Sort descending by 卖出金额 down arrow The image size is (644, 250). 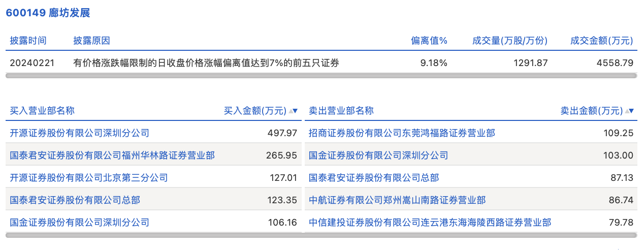tap(632, 111)
